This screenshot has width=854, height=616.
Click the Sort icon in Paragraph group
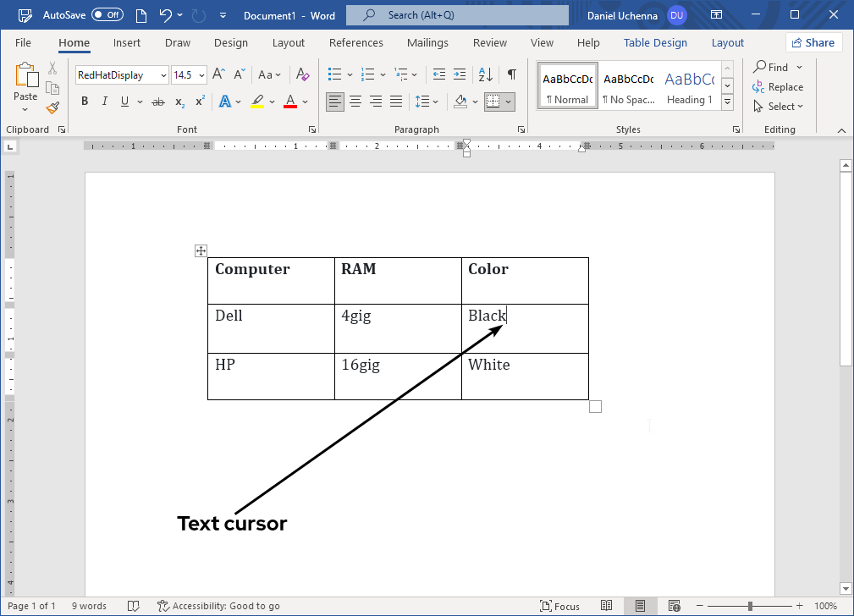(486, 74)
